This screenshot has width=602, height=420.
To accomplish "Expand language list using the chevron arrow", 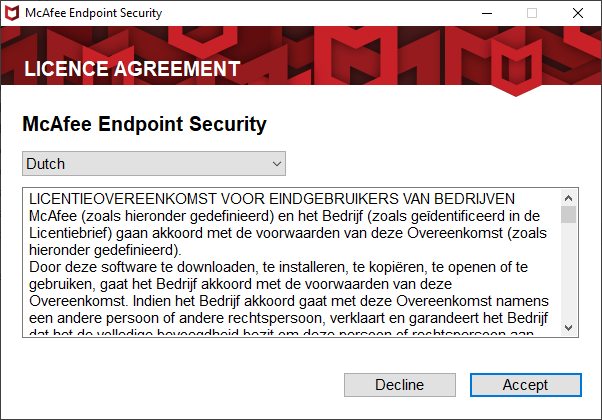I will click(277, 164).
